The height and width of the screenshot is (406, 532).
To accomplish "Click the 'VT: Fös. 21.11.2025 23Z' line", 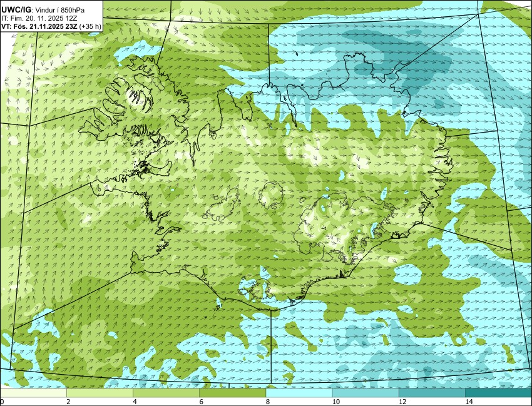I will pos(39,27).
